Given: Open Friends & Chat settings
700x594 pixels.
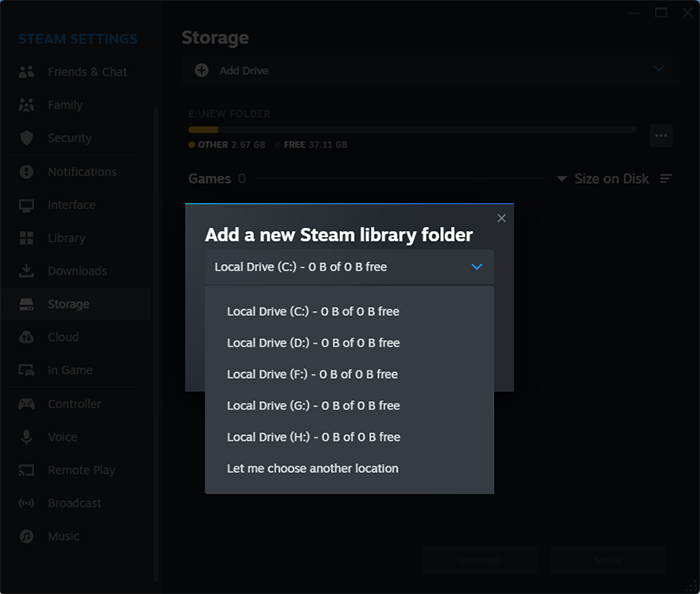Looking at the screenshot, I should 76,72.
